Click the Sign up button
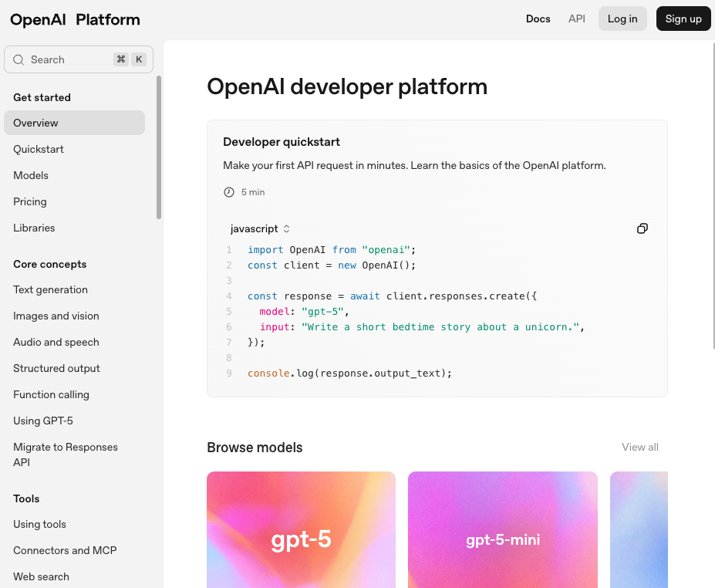Viewport: 715px width, 588px height. pyautogui.click(x=683, y=19)
